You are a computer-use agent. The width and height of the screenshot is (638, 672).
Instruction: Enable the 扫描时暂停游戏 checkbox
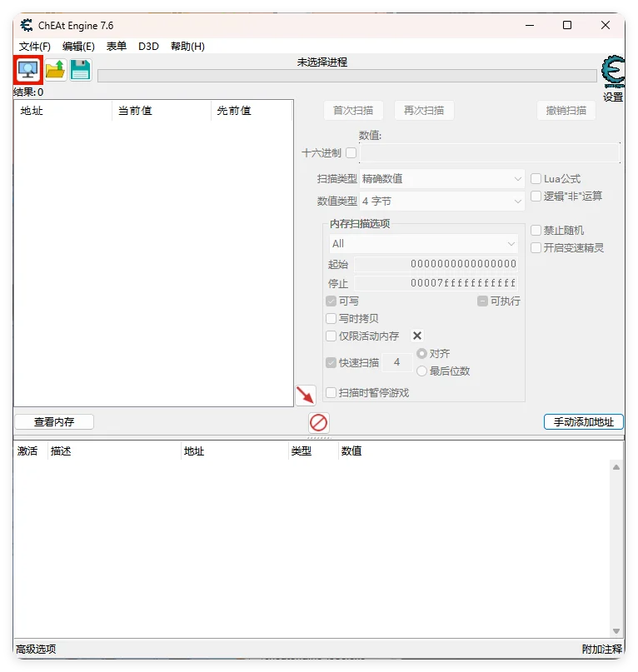(331, 392)
